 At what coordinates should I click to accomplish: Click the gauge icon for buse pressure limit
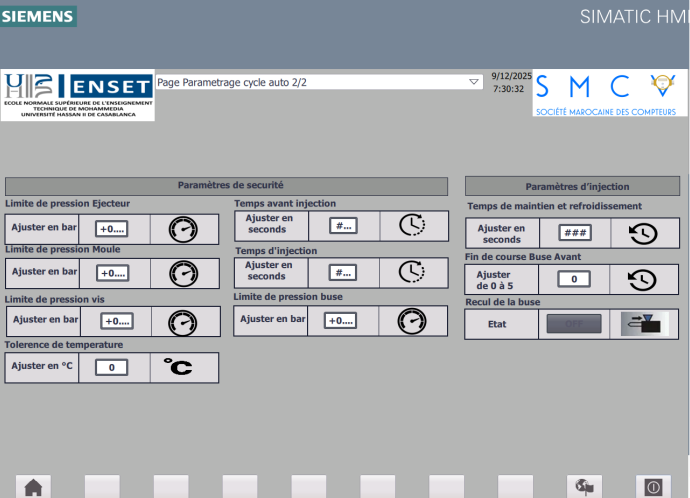pyautogui.click(x=411, y=320)
